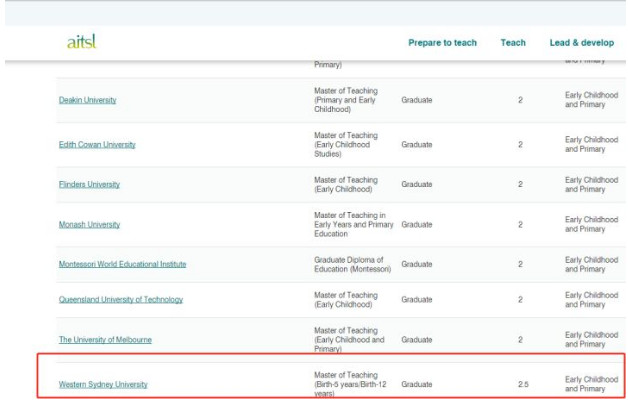Select 'Master of Teaching (Early Childhood Studies)' text
The height and width of the screenshot is (407, 628).
346,145
